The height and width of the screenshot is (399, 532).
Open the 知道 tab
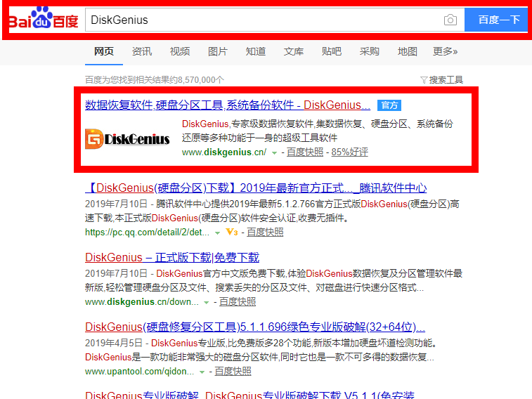[256, 51]
